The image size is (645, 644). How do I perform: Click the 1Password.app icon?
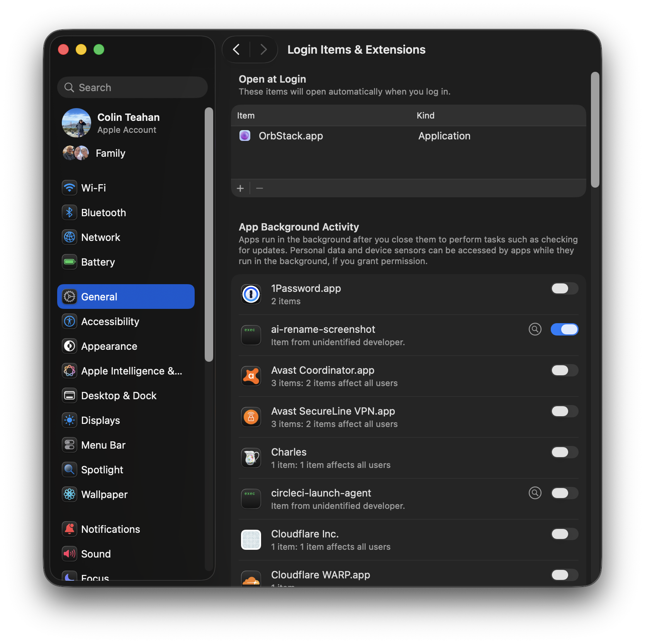coord(251,294)
